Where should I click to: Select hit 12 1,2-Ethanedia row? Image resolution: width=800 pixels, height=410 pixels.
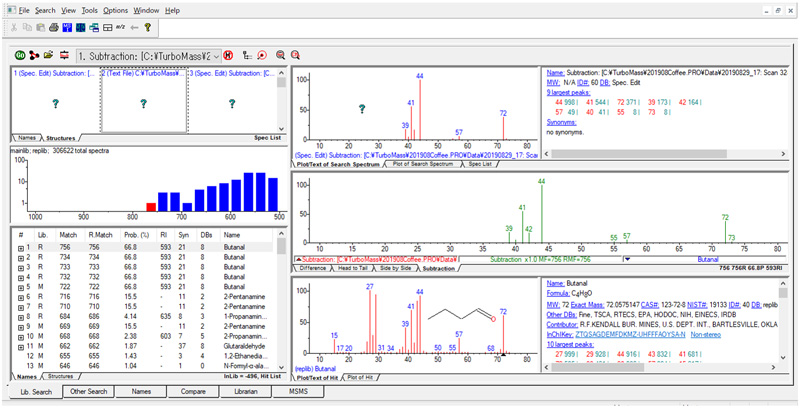click(x=146, y=356)
